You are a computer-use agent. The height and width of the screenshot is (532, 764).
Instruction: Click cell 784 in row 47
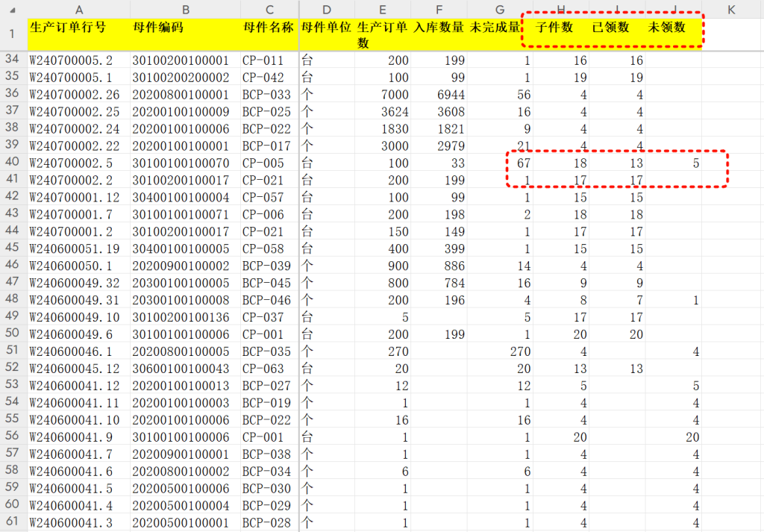point(439,283)
